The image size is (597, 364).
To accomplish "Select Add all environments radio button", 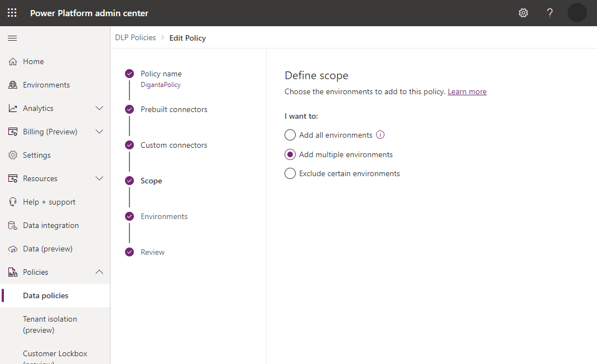I will 290,135.
